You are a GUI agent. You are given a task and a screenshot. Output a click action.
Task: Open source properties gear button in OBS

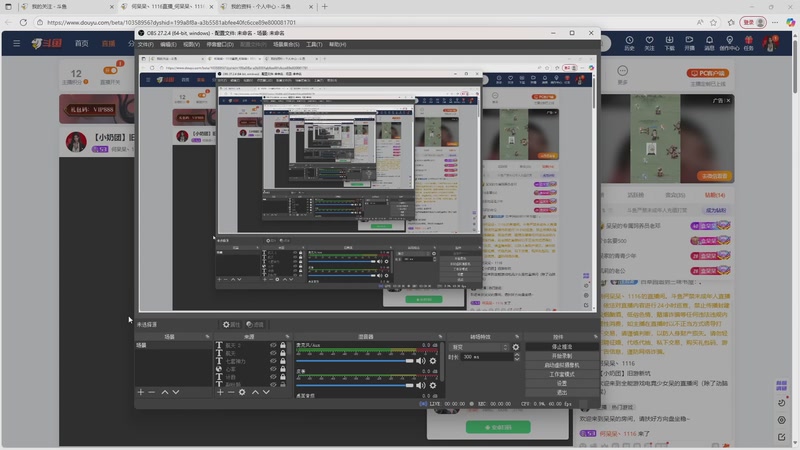pos(231,324)
